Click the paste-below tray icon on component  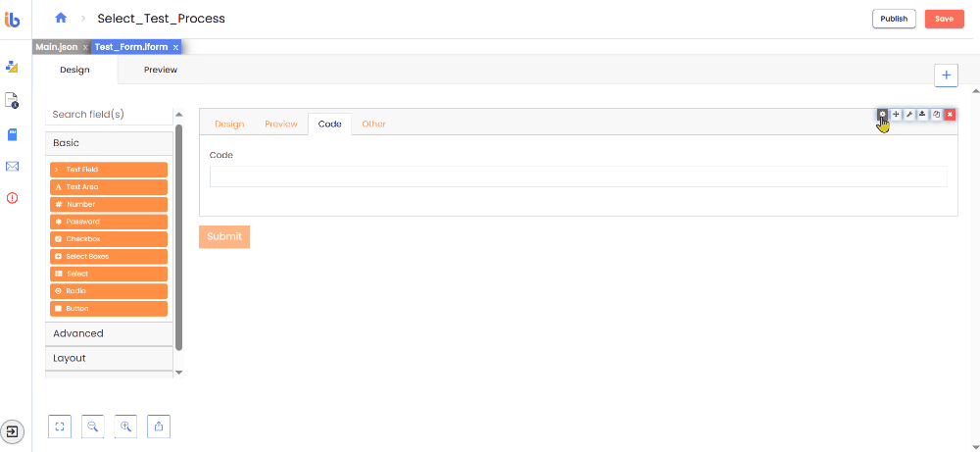(922, 115)
